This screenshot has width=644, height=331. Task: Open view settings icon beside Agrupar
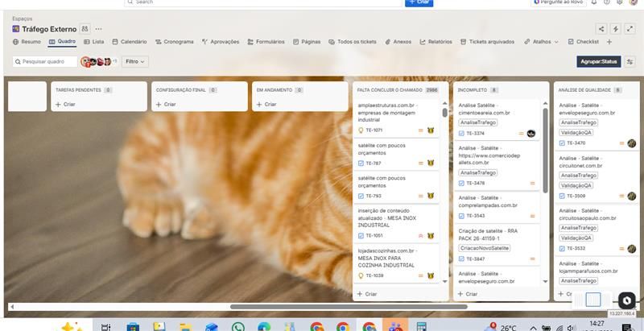(x=630, y=61)
